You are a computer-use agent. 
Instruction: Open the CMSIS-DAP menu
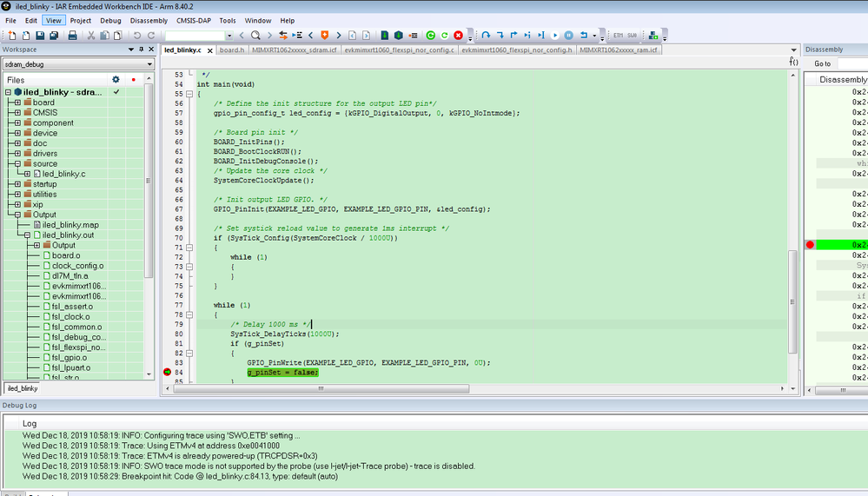tap(194, 21)
